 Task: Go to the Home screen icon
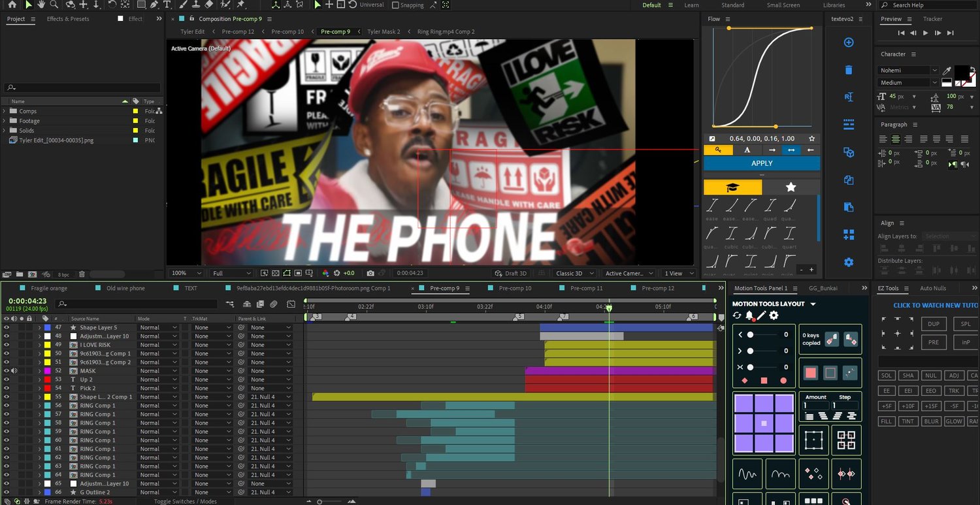point(12,5)
